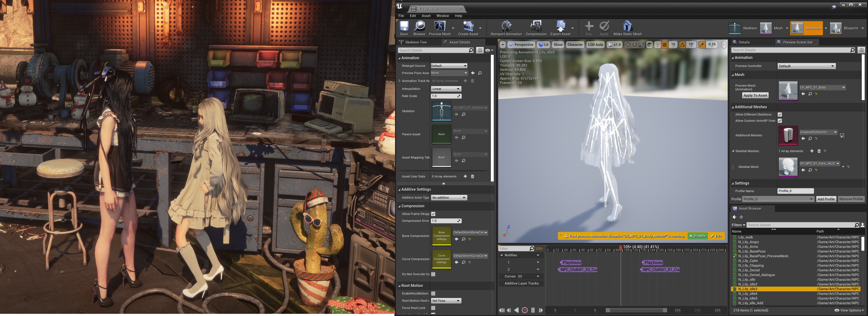Viewport: 868px width, 316px height.
Task: Click the CH_NPC_01_Body preview mesh thumbnail
Action: click(788, 90)
